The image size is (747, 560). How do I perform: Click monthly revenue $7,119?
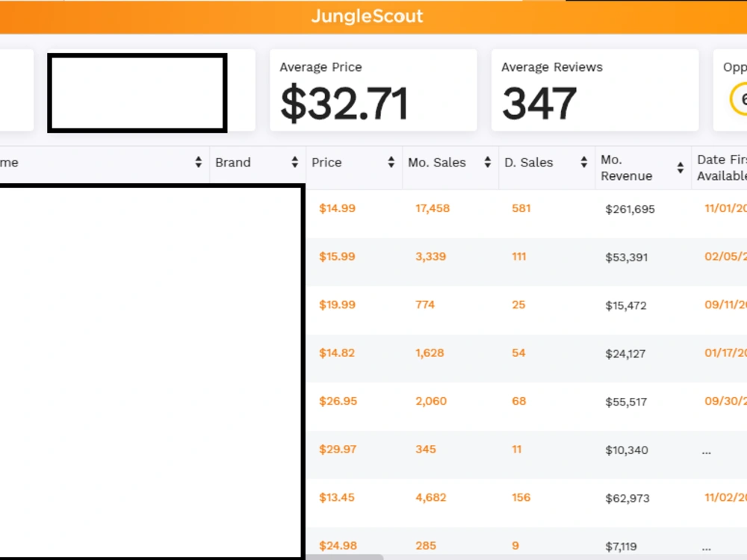[x=622, y=547]
